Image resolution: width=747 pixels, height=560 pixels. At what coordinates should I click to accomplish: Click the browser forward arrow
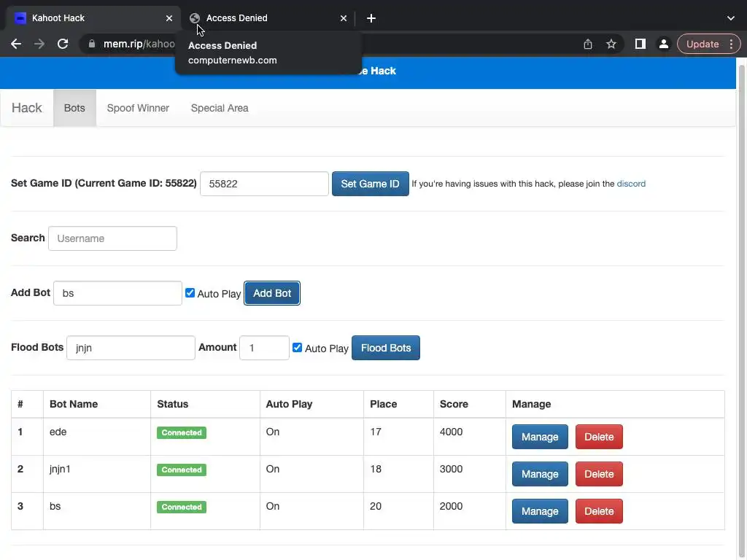[x=39, y=44]
